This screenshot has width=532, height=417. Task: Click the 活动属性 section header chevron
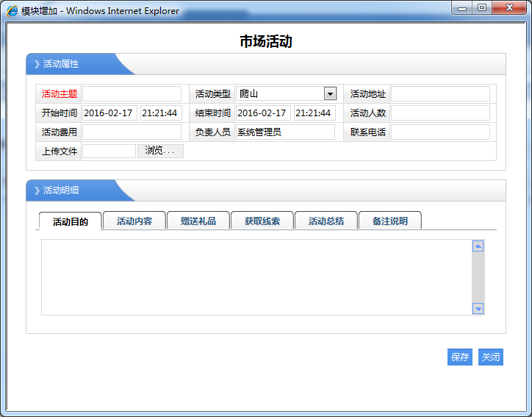(x=37, y=64)
